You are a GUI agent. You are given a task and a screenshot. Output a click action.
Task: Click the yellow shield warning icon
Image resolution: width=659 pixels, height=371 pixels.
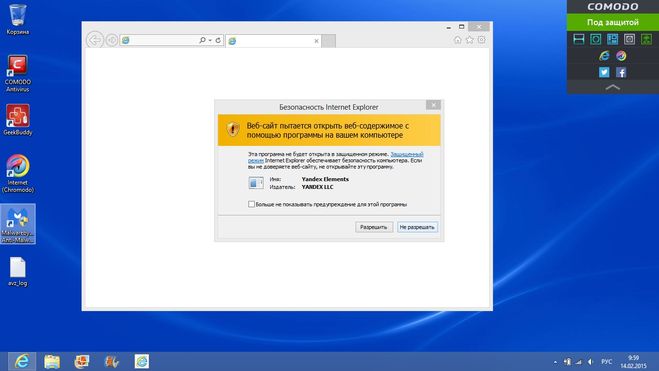233,129
